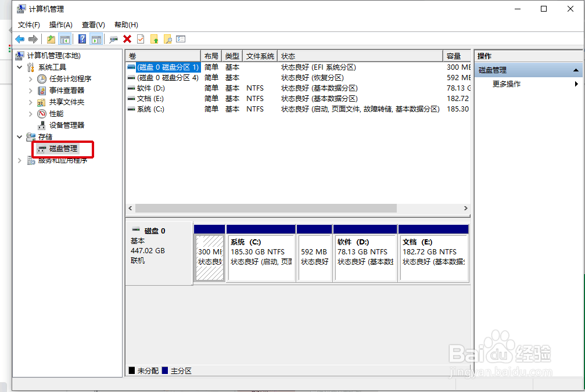Select 系统 (C:) 185.30 GB partition block
The image size is (585, 392).
261,253
